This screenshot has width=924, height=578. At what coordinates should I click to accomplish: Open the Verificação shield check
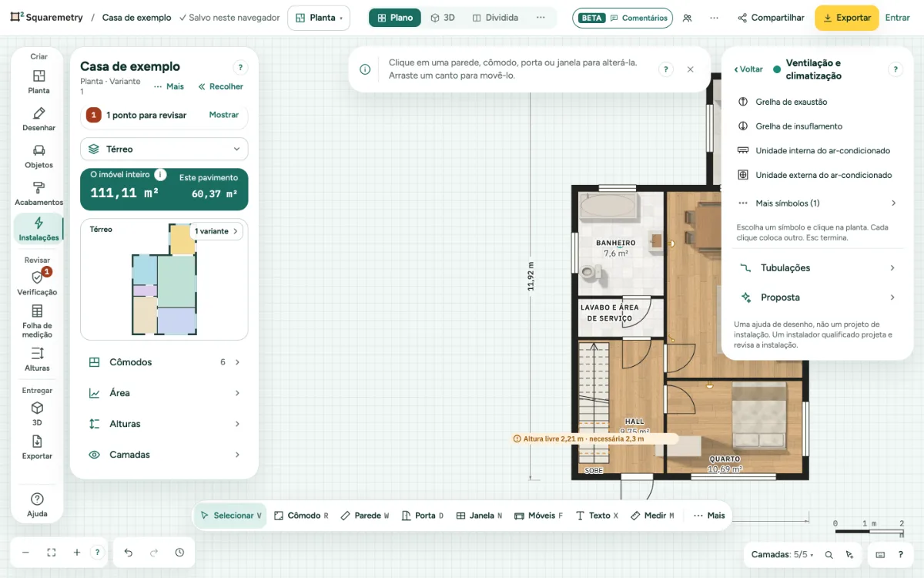coord(37,283)
